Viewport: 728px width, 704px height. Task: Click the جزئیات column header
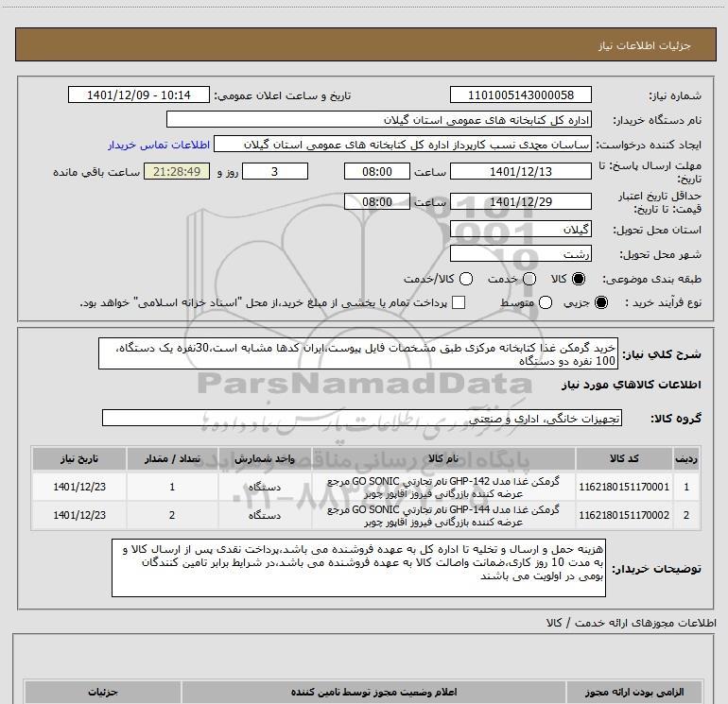[x=103, y=692]
